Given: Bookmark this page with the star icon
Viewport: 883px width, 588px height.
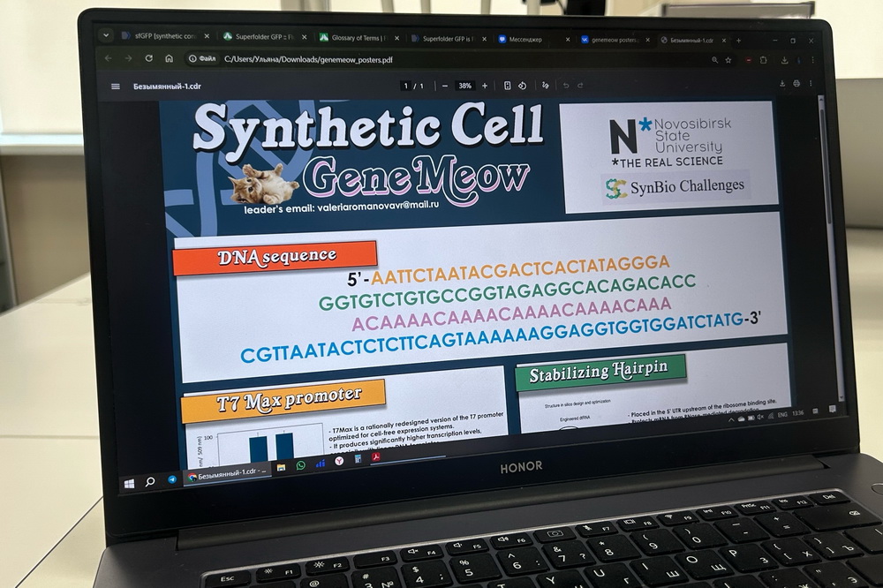Looking at the screenshot, I should pos(728,60).
